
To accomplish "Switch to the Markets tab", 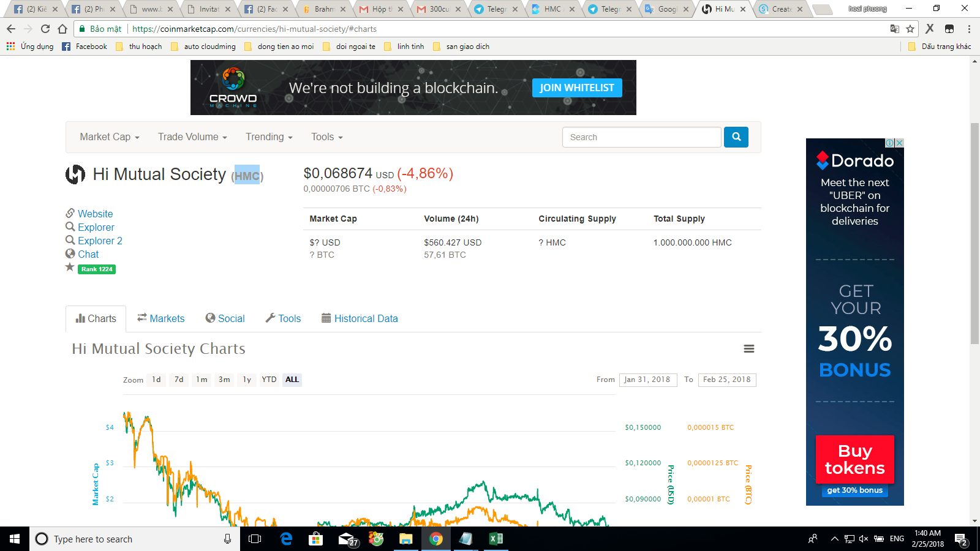I will [160, 318].
